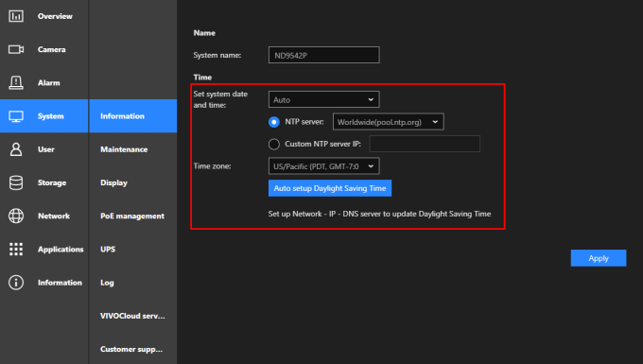Image resolution: width=643 pixels, height=364 pixels.
Task: Click the 'Time' section heading
Action: 202,78
